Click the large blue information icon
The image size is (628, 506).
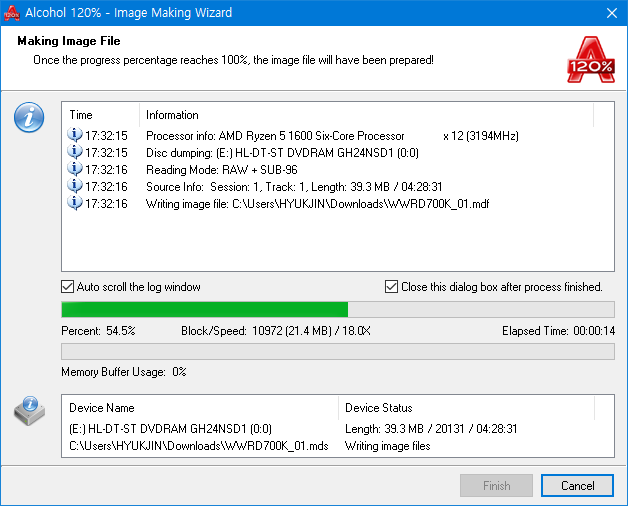pyautogui.click(x=29, y=117)
